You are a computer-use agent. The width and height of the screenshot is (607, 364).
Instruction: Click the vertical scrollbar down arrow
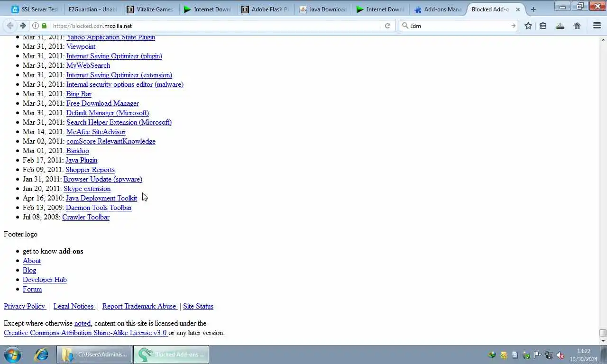tap(603, 341)
